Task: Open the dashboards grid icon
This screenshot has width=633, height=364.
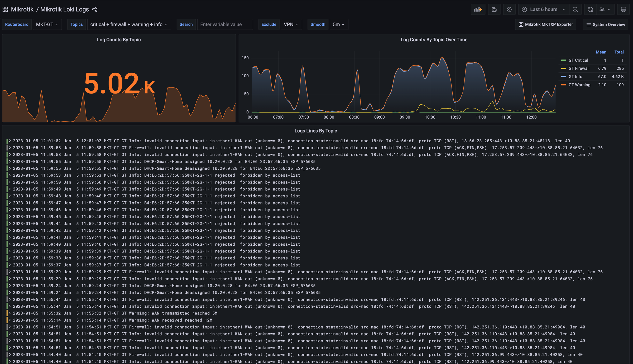Action: pyautogui.click(x=5, y=9)
